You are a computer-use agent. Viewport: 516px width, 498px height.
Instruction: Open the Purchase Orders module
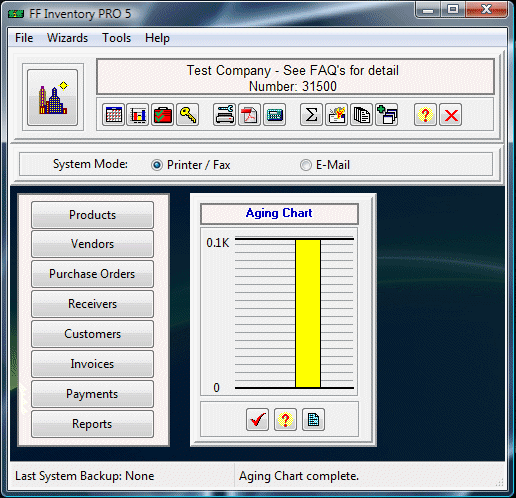92,274
